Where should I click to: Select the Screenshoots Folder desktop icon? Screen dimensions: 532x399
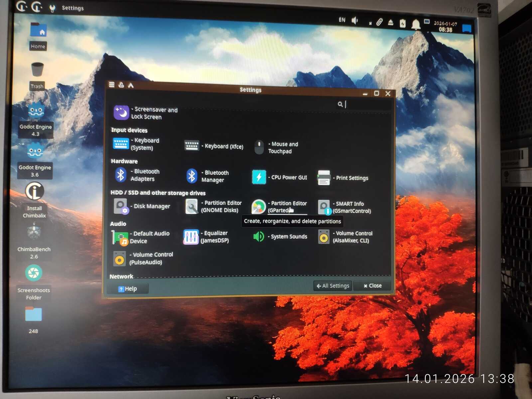click(x=34, y=283)
